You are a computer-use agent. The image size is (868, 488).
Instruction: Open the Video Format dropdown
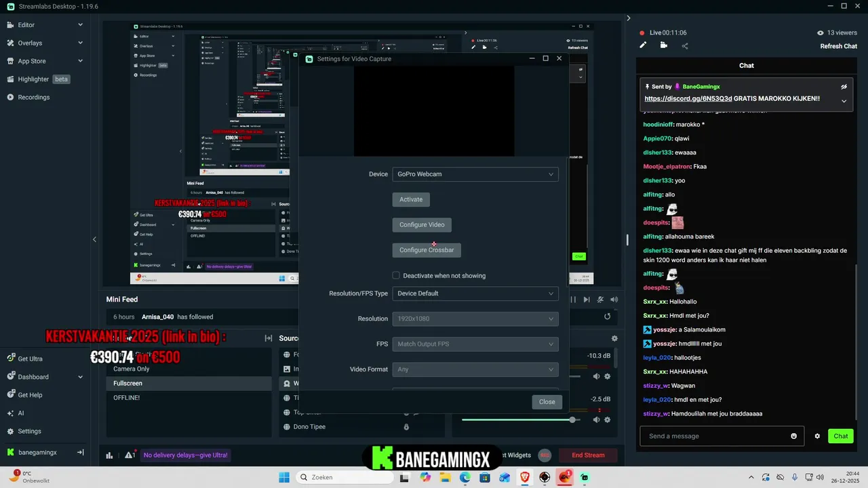coord(475,369)
